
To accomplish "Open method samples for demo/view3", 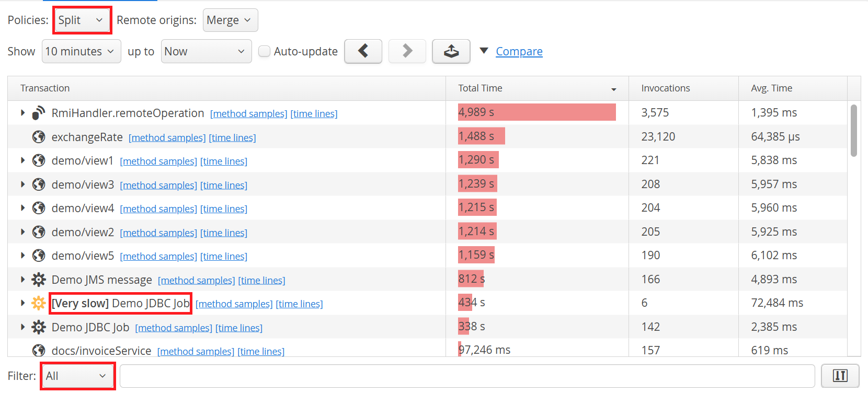I will pyautogui.click(x=158, y=185).
